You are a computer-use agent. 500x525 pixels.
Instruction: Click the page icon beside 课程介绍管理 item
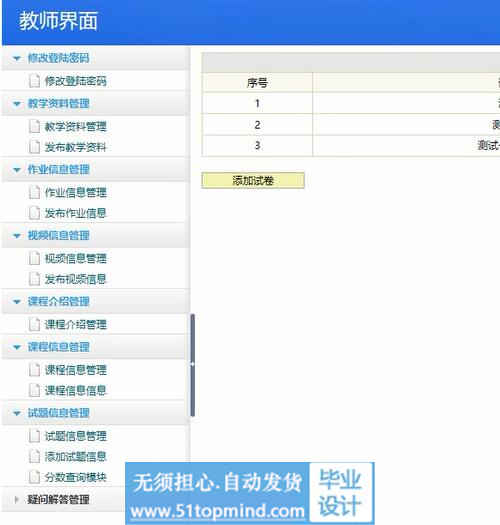(x=34, y=324)
